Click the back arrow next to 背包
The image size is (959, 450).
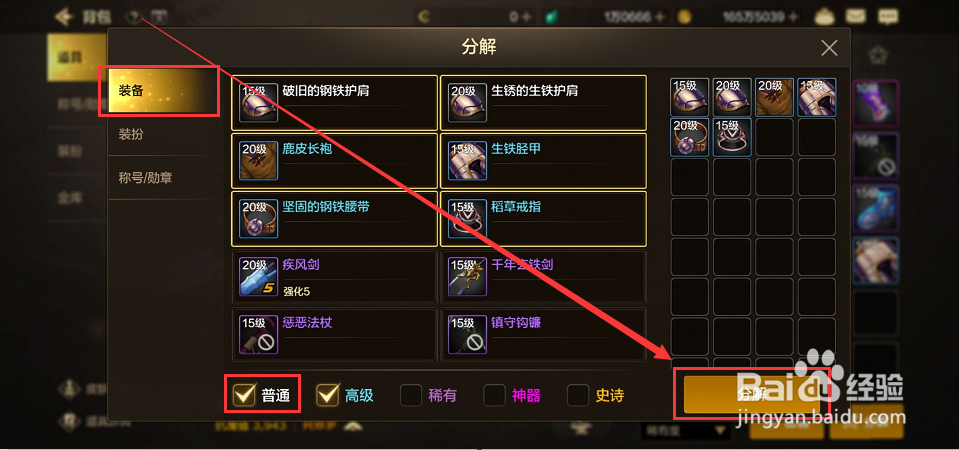point(62,17)
